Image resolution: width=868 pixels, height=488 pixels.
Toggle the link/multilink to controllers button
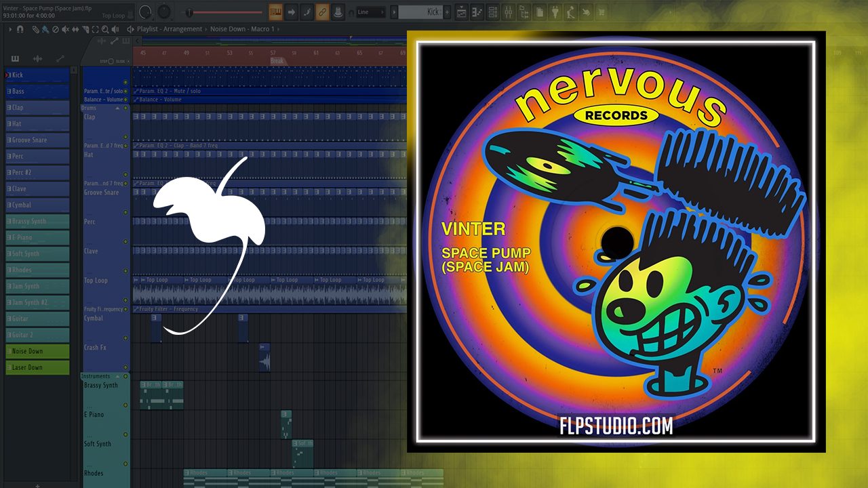[x=323, y=12]
